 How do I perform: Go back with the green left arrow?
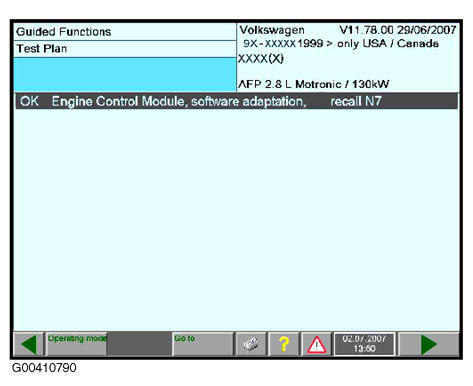tap(29, 344)
